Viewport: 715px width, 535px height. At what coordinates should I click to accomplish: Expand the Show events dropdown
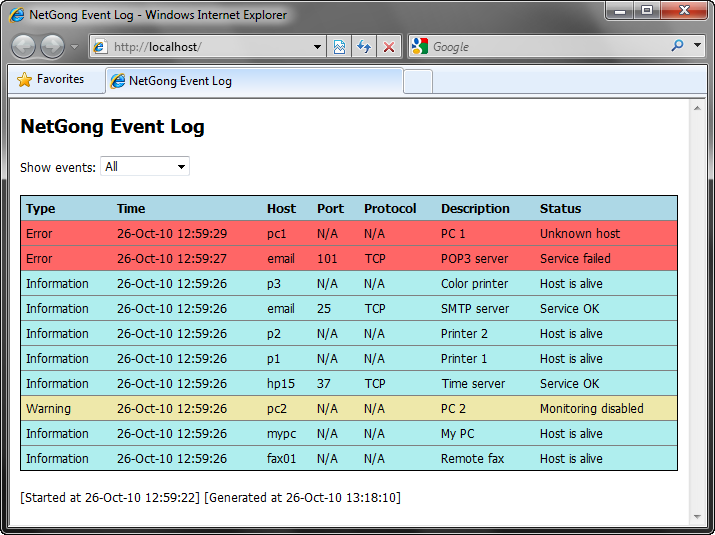point(145,166)
